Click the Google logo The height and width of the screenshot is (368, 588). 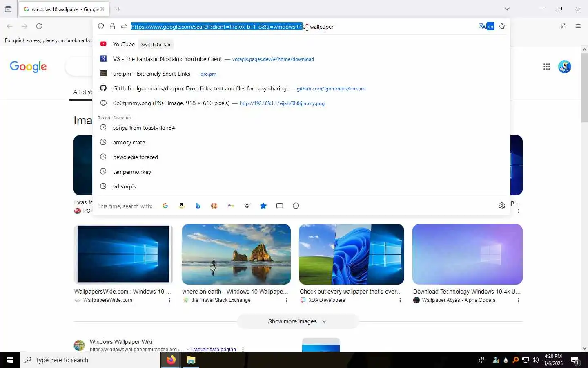pyautogui.click(x=28, y=67)
